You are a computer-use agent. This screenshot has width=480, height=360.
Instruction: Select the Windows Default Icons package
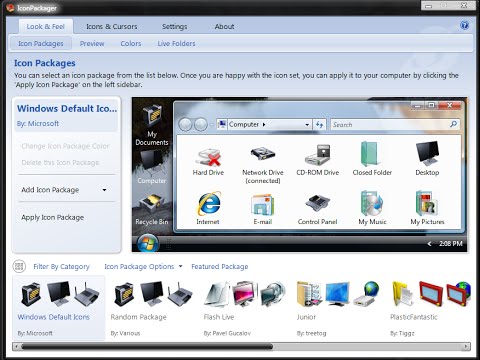[x=59, y=308]
